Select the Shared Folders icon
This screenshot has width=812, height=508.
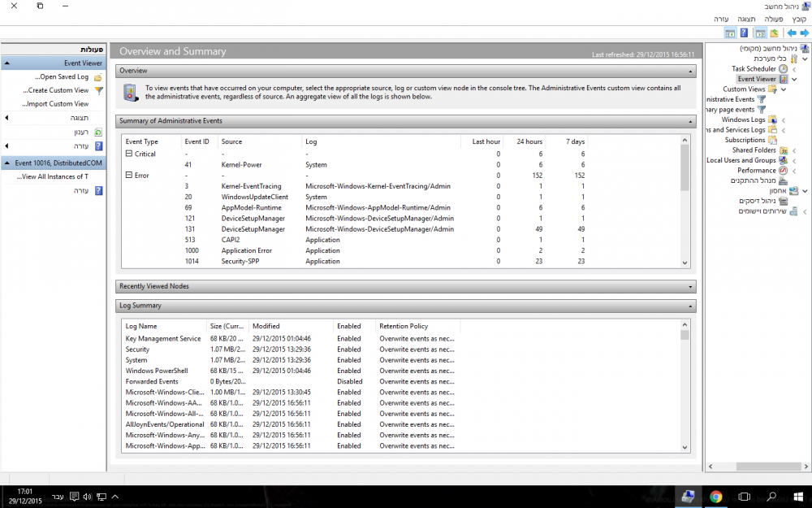click(x=783, y=150)
